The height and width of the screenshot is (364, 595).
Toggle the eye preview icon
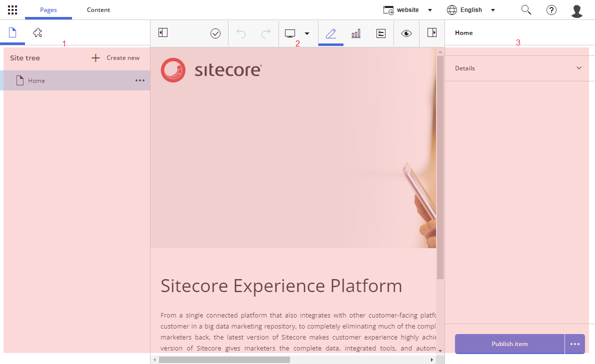[406, 33]
